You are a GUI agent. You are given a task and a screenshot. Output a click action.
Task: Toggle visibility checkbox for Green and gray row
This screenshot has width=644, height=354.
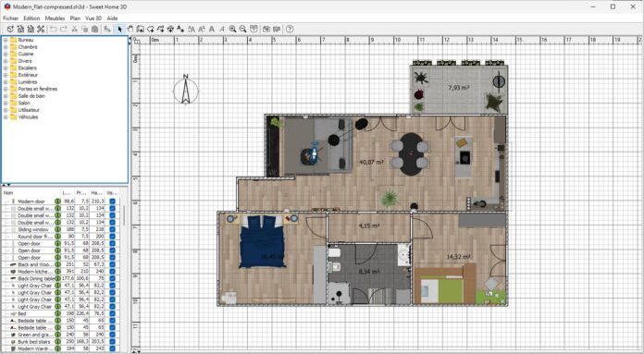pos(112,335)
